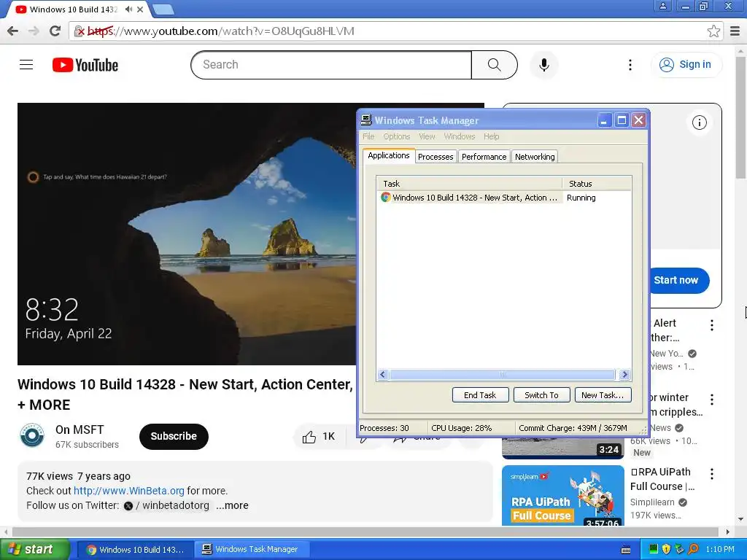The width and height of the screenshot is (747, 560).
Task: Click the insecure https warning icon
Action: 80,31
